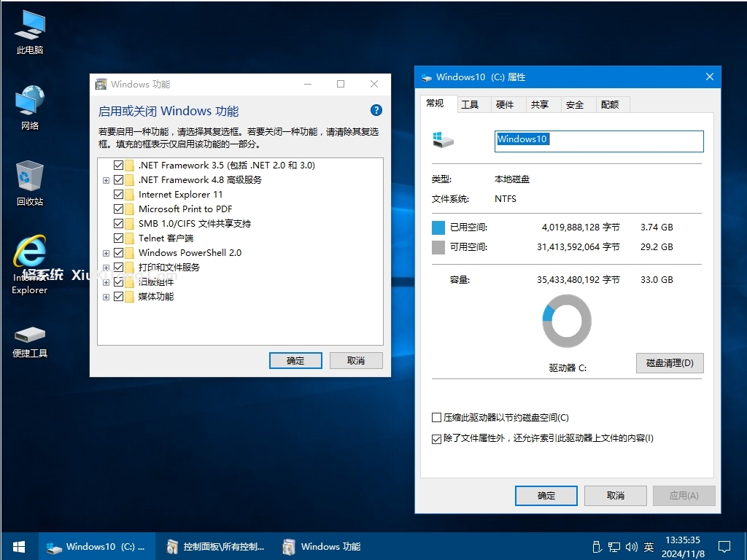Disable SMB 1.0/CIFS 文件共享支持 checkbox
747x560 pixels.
click(119, 223)
